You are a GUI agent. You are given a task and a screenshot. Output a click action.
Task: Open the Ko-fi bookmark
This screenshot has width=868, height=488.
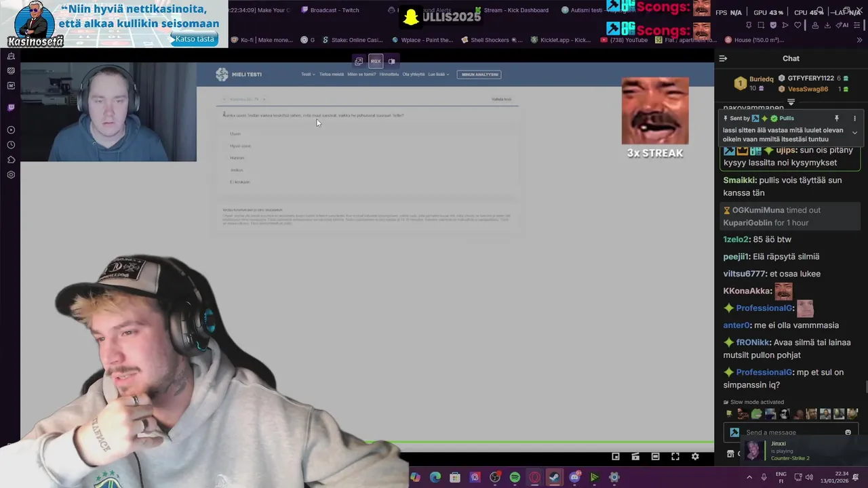262,40
